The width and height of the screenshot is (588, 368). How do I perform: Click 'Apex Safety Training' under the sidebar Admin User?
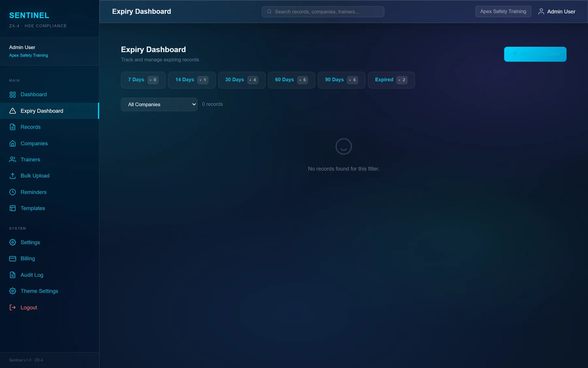click(x=28, y=55)
